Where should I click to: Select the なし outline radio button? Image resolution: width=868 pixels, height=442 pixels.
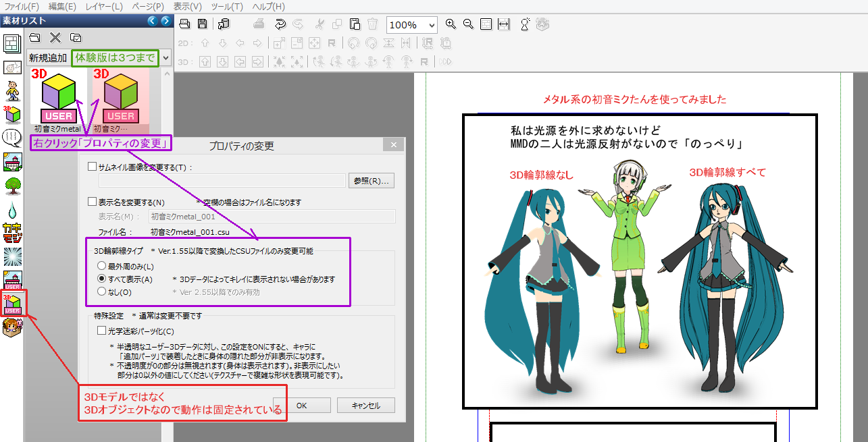pyautogui.click(x=102, y=292)
